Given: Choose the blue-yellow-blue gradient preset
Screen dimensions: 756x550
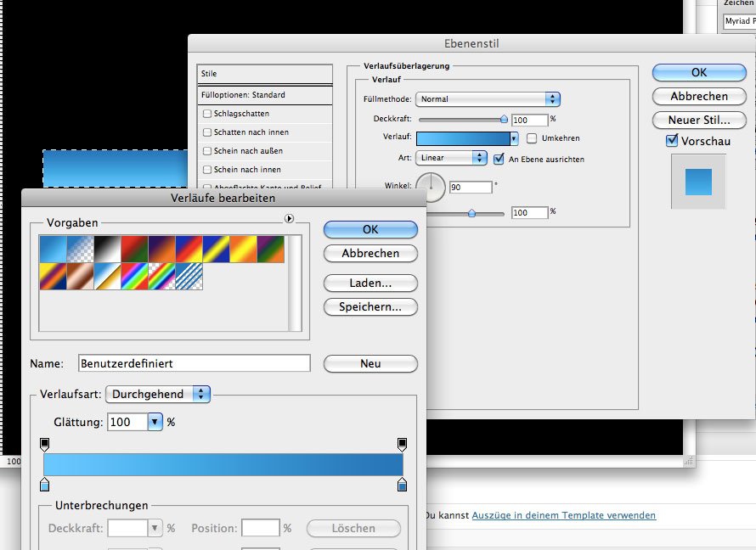Looking at the screenshot, I should [x=217, y=249].
